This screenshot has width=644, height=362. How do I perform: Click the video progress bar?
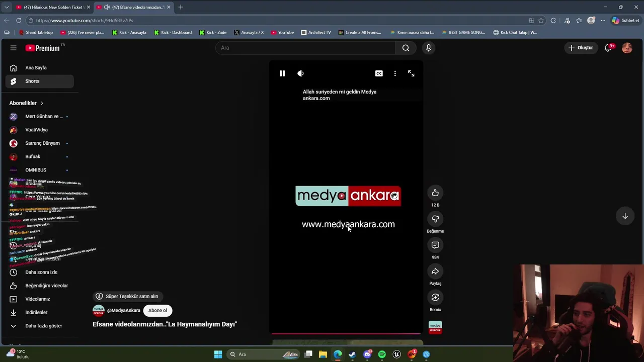[346, 333]
